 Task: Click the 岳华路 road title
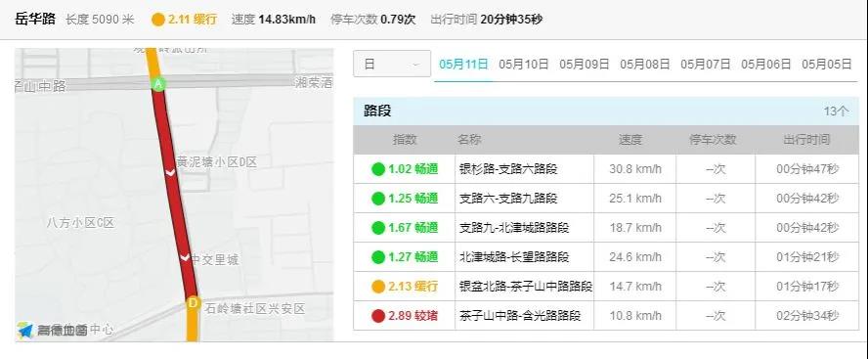pyautogui.click(x=35, y=20)
